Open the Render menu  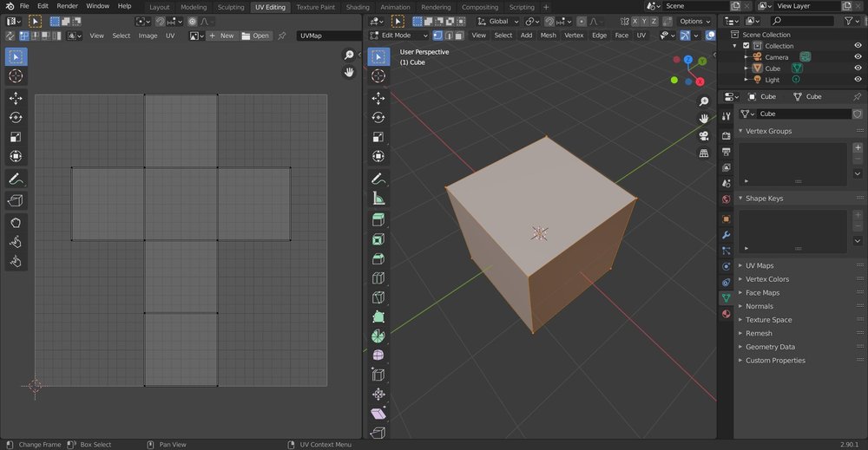pos(67,6)
